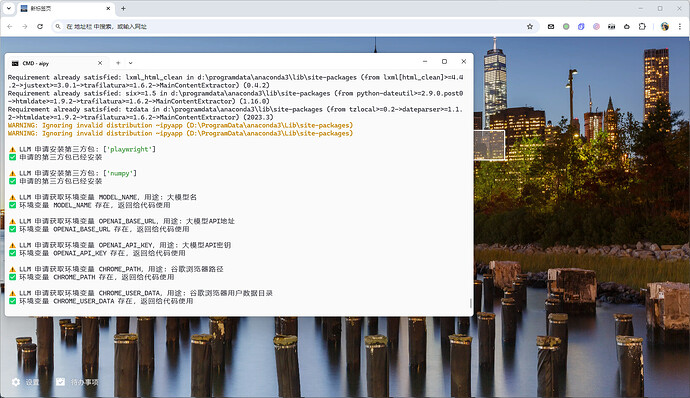
Task: Click the 'tzdata' requirement satisfied line
Action: (x=235, y=113)
